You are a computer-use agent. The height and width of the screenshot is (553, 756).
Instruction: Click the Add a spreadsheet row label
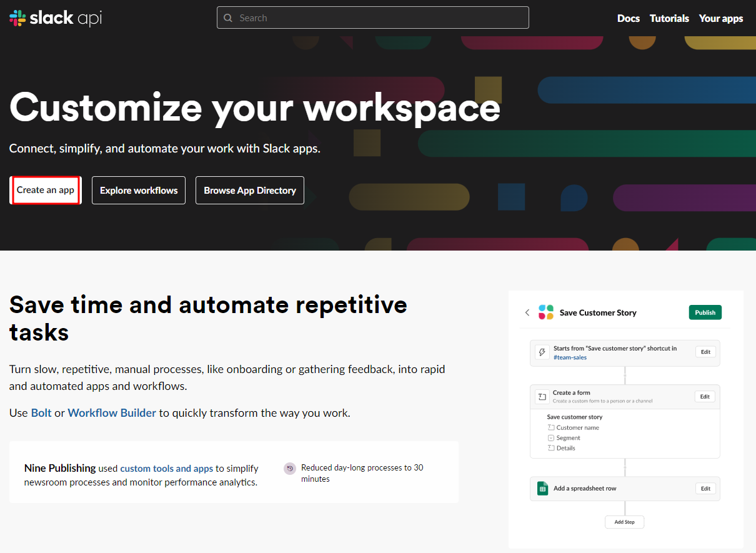pyautogui.click(x=585, y=489)
